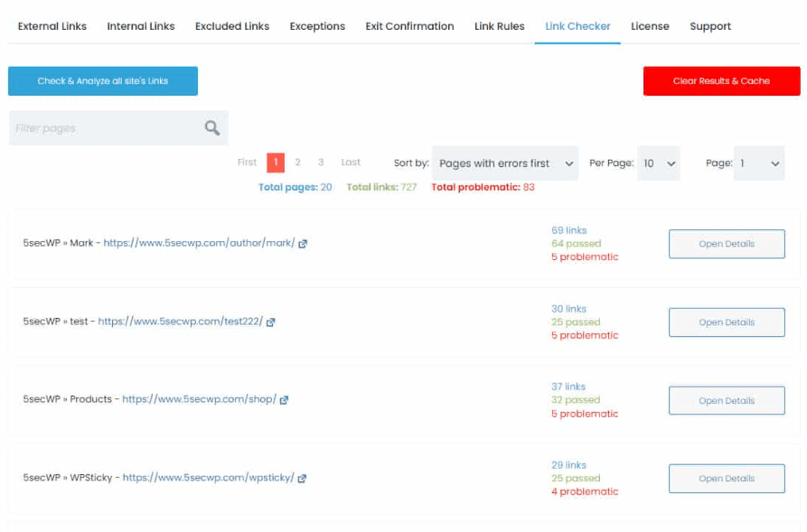Click the '64 passed' count text
This screenshot has height=532, width=807.
(x=576, y=243)
